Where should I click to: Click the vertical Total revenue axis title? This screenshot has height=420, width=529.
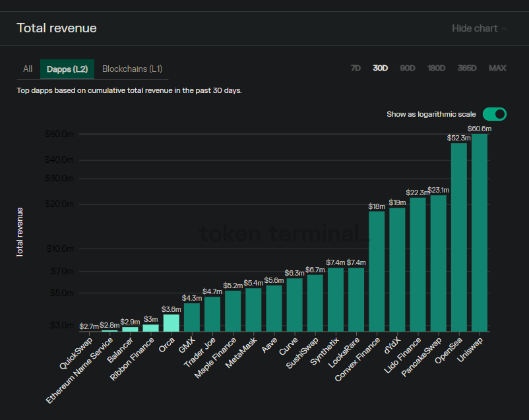point(20,233)
